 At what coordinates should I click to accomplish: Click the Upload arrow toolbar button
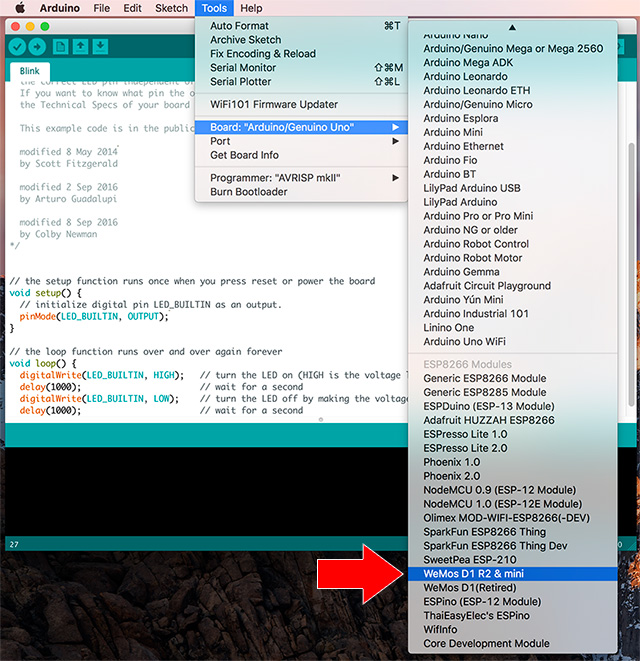(37, 46)
